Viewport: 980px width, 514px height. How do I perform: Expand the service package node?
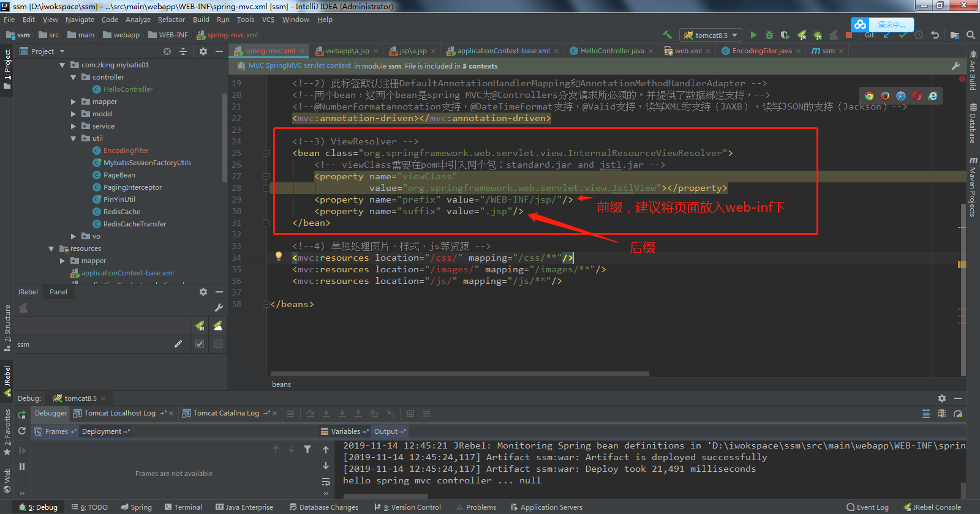tap(73, 126)
